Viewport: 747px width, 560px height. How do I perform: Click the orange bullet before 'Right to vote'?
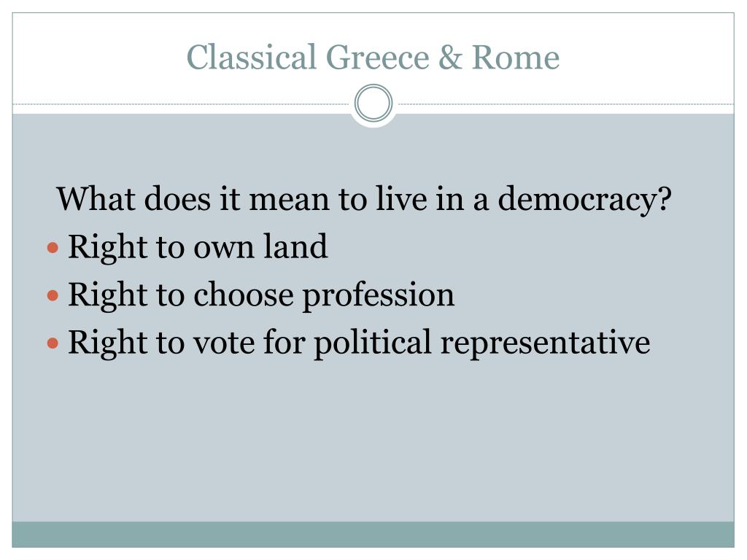pyautogui.click(x=53, y=343)
